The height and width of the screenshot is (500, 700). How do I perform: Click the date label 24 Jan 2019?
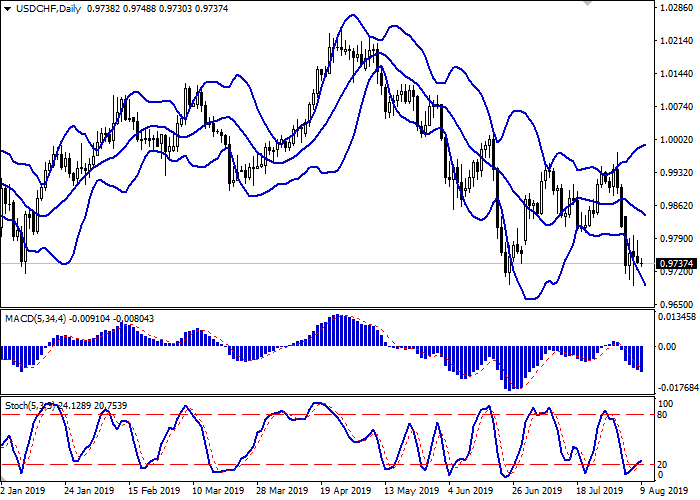tap(89, 491)
